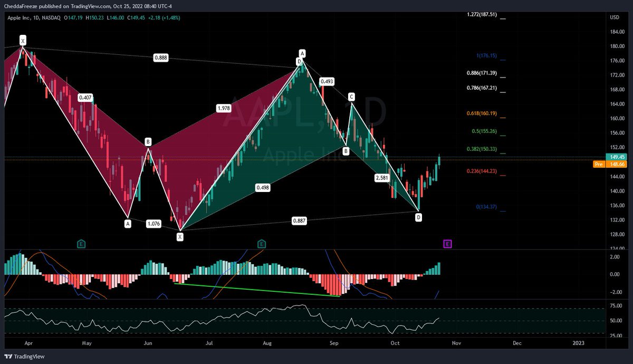This screenshot has width=633, height=364.
Task: Select the B point label at the September low
Action: (346, 151)
